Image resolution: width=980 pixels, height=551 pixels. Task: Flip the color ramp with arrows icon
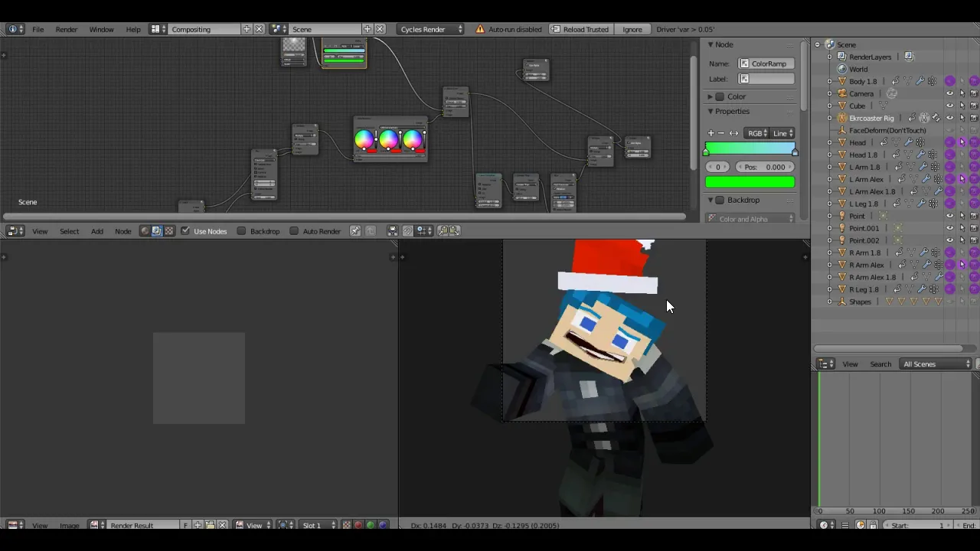733,133
